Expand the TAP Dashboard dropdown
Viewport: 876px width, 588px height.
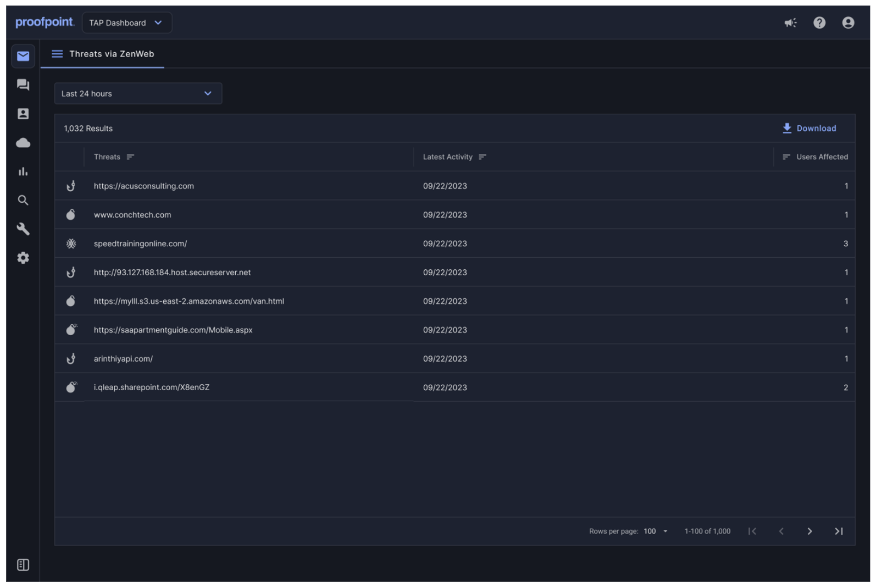pos(126,23)
